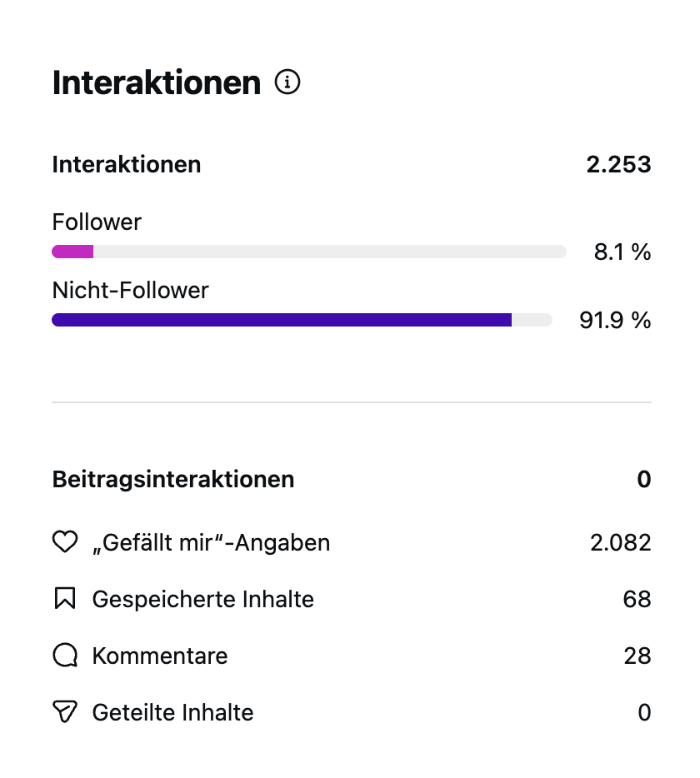Select the Geteilte Inhalte row label
Image resolution: width=700 pixels, height=778 pixels.
(172, 712)
